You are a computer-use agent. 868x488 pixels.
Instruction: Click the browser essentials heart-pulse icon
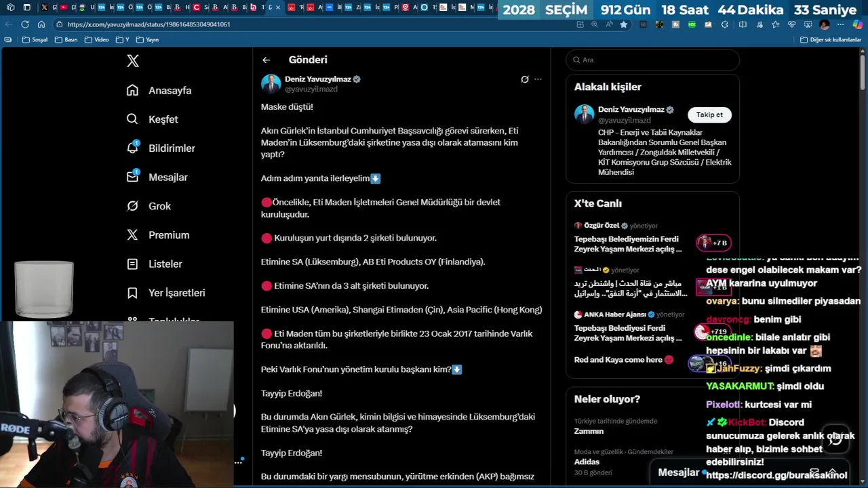coord(791,24)
